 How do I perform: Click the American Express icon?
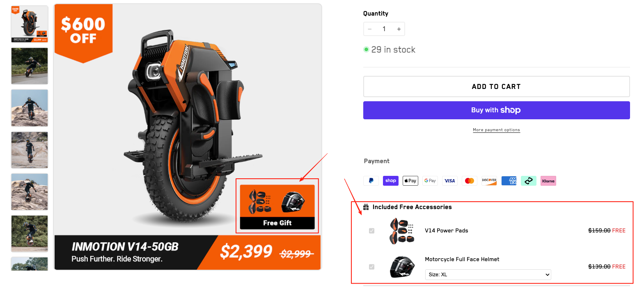(x=509, y=181)
